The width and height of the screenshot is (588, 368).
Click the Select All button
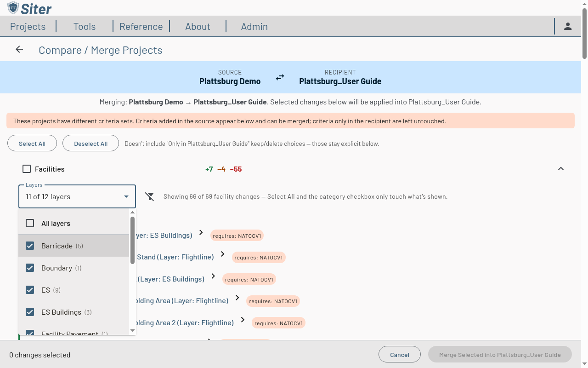32,144
